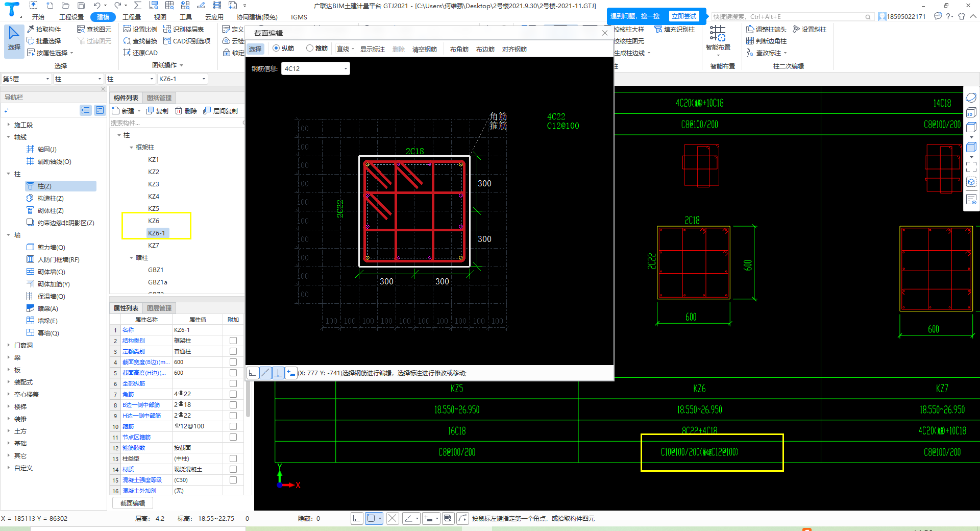Switch to 图层管理 tab in properties panel
This screenshot has width=980, height=531.
click(x=159, y=308)
